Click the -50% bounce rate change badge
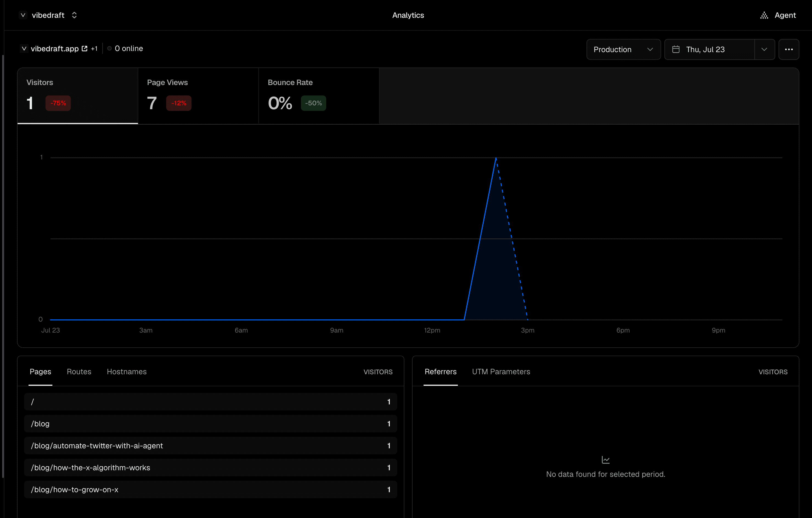 click(x=313, y=103)
